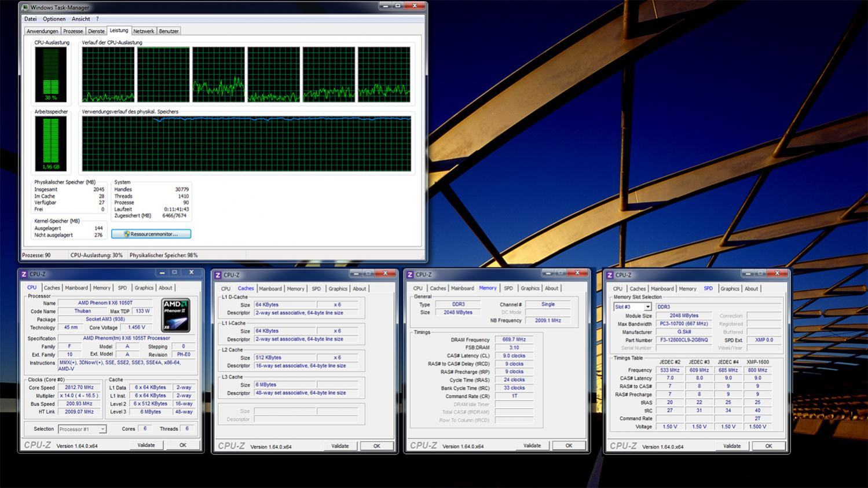Viewport: 868px width, 488px height.
Task: Select the Mainboard tab in the Caches CPU-Z window
Action: pos(270,289)
